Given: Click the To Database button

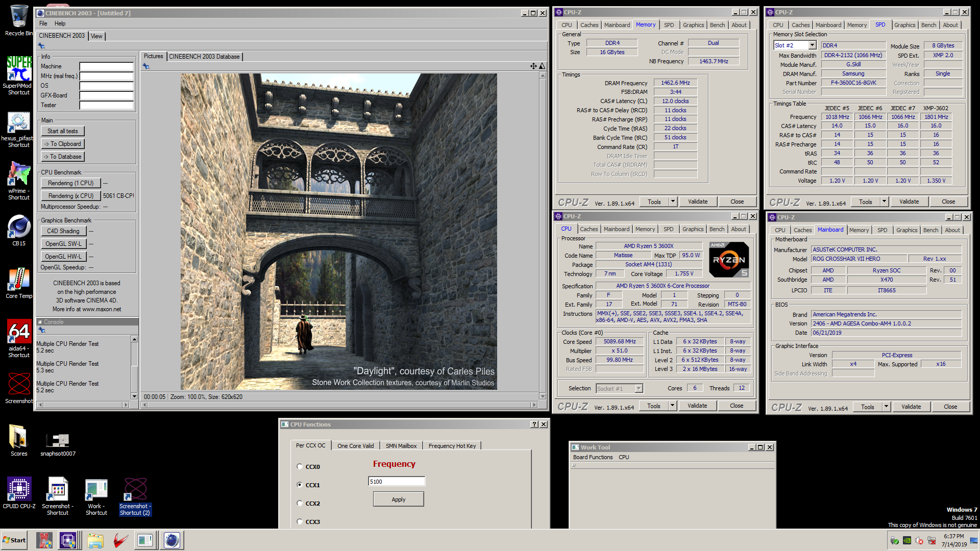Looking at the screenshot, I should [x=63, y=157].
